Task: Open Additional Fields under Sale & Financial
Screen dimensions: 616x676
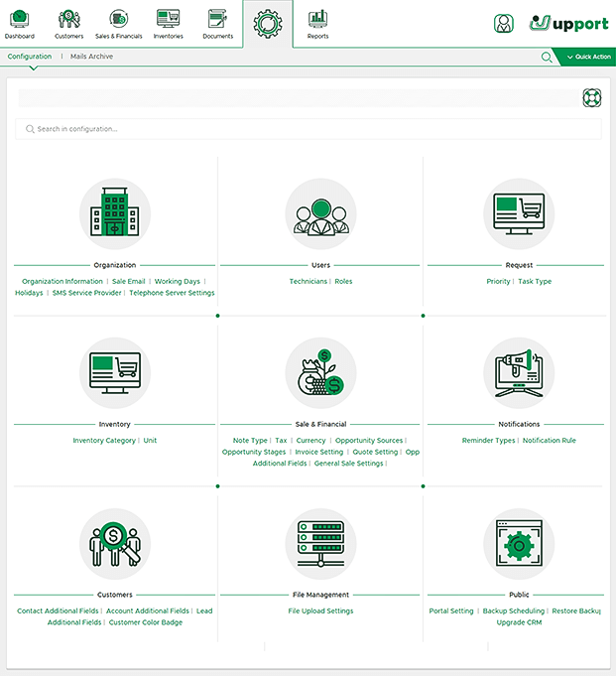Action: (280, 463)
